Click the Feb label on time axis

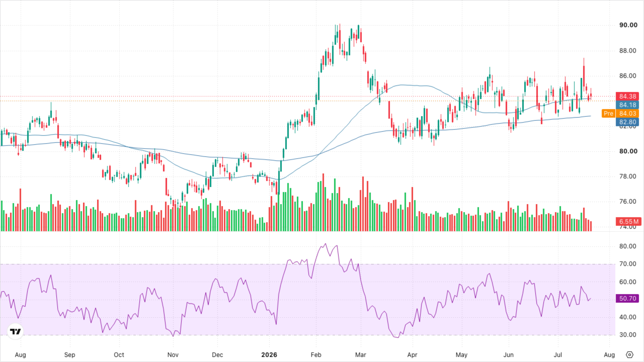click(316, 355)
